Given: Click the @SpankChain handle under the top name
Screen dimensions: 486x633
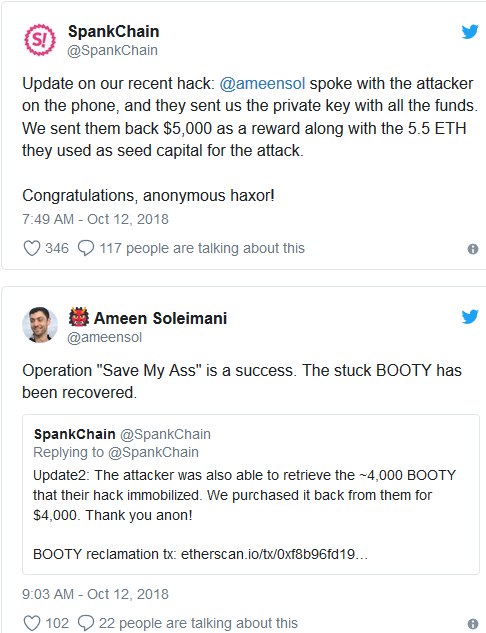Looking at the screenshot, I should [112, 50].
